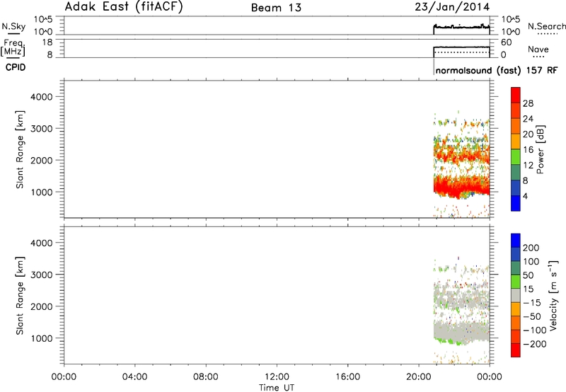Click 'normalsound (fast) 157 RF' text
Image resolution: width=566 pixels, height=392 pixels.
coord(497,70)
